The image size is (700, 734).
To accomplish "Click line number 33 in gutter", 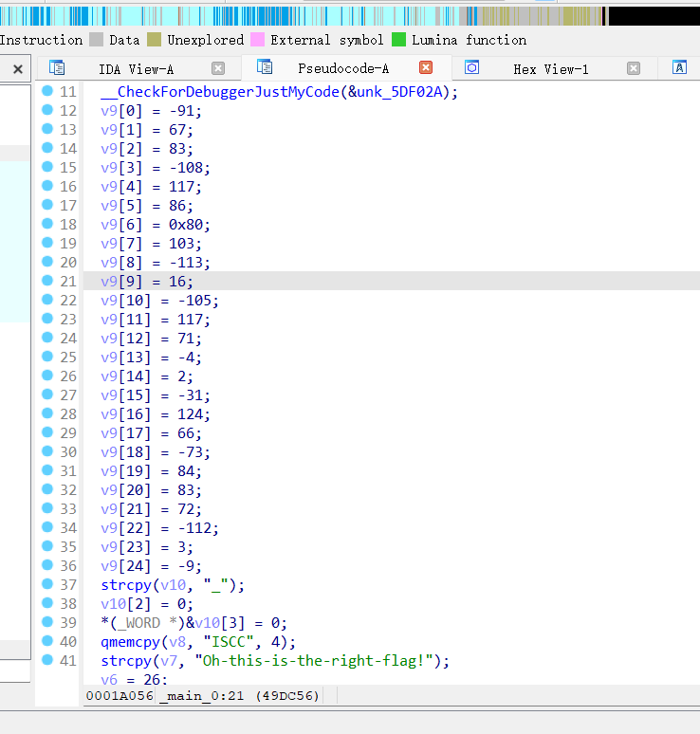I will (x=68, y=509).
